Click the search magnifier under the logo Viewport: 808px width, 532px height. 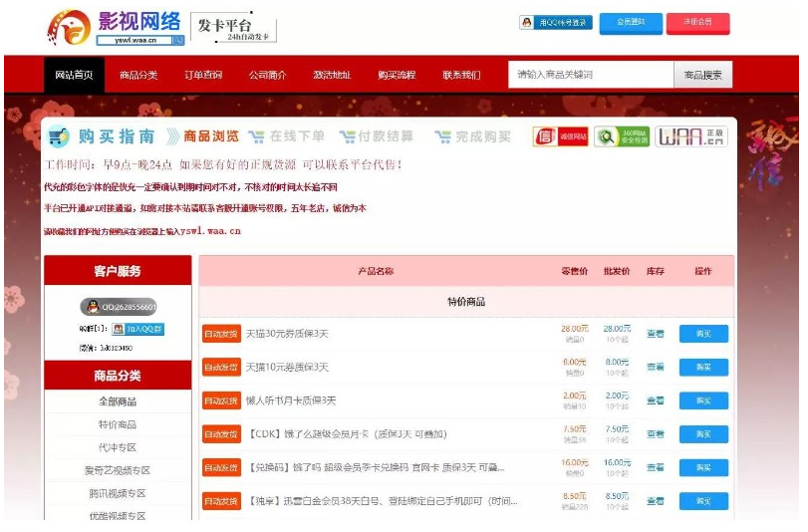pyautogui.click(x=177, y=40)
